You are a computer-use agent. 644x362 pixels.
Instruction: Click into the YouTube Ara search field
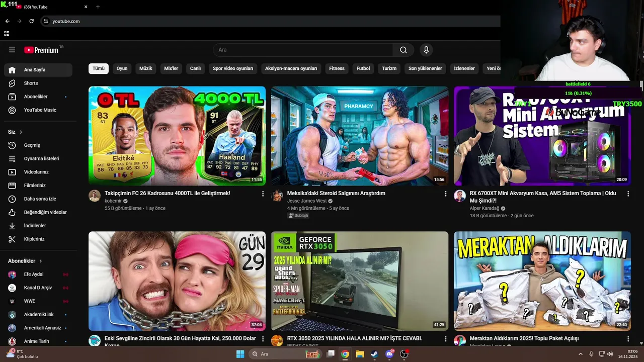[303, 50]
